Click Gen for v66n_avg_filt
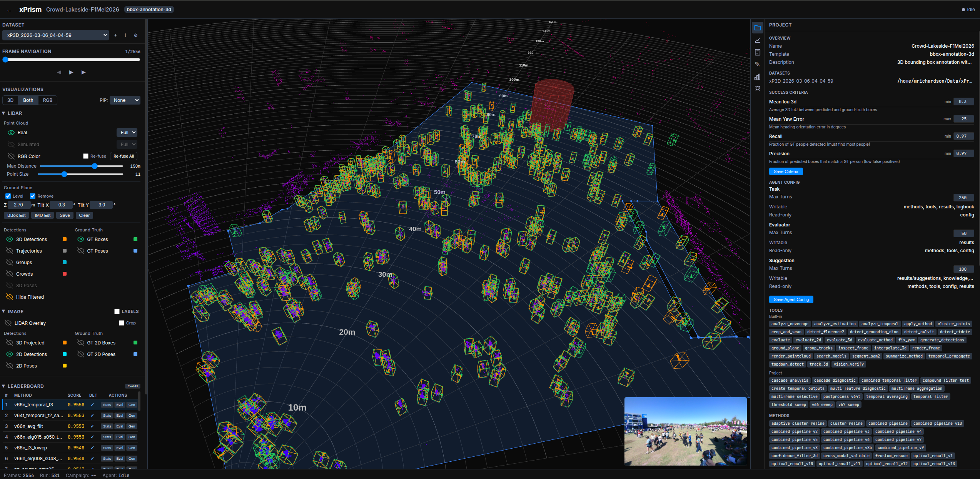Image resolution: width=980 pixels, height=479 pixels. (132, 426)
